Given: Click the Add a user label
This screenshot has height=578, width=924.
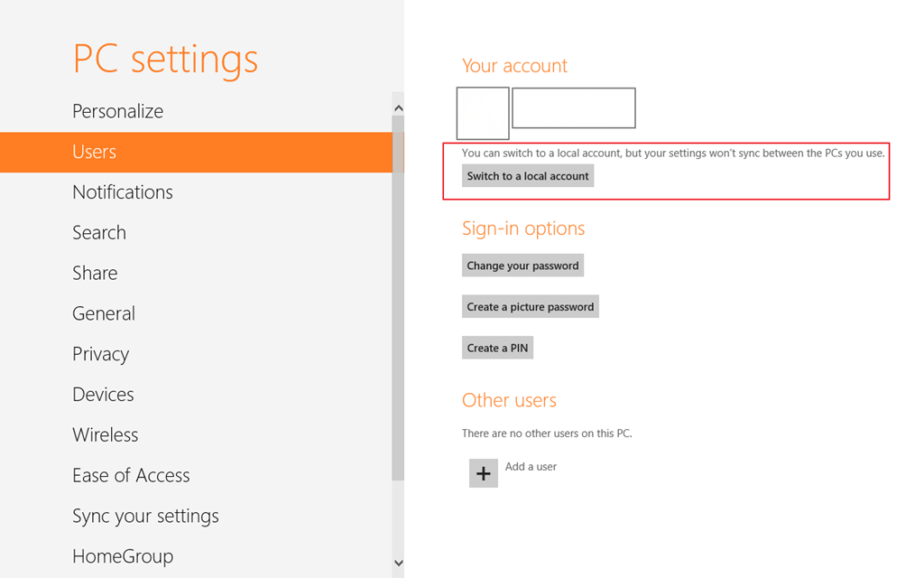Looking at the screenshot, I should pyautogui.click(x=531, y=467).
